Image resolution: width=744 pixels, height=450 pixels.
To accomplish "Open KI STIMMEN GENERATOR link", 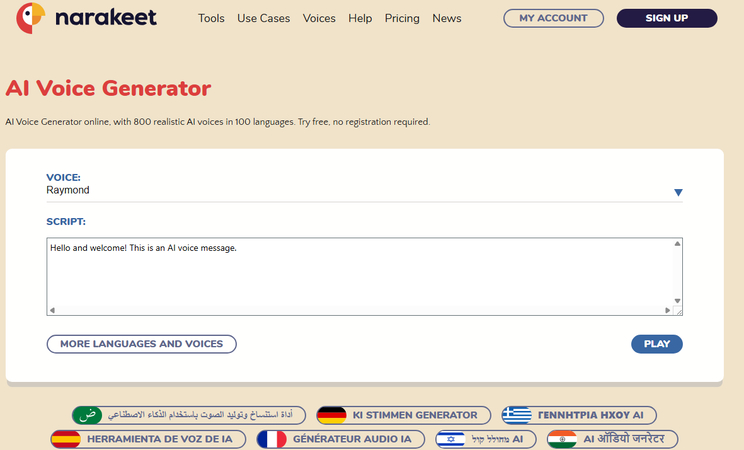I will click(x=403, y=415).
